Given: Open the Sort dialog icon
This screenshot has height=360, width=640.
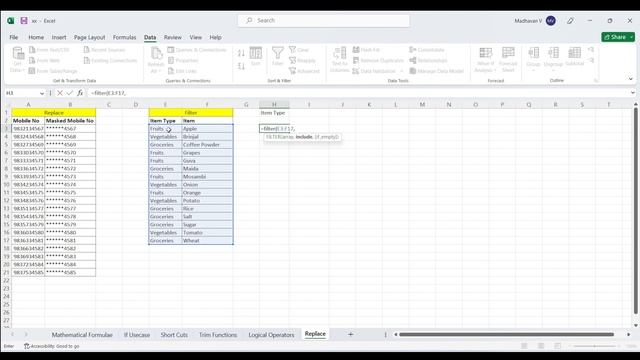Looking at the screenshot, I should coord(256,53).
